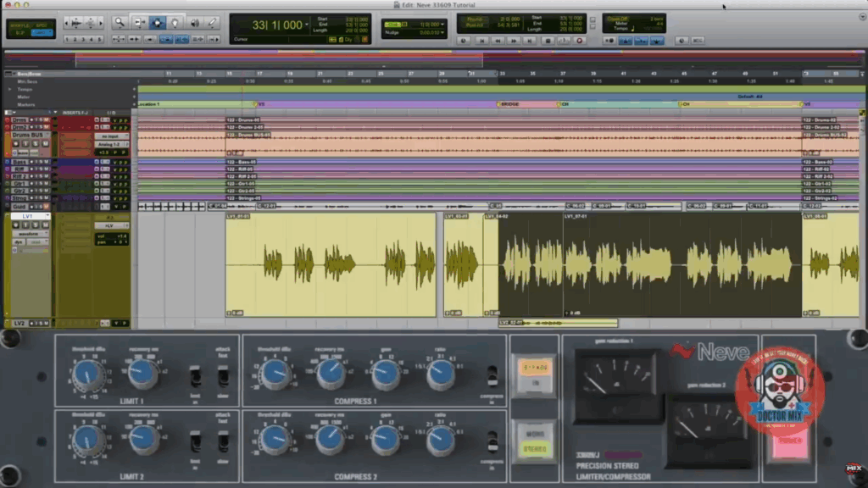The image size is (868, 488).
Task: Click Neve bypass IN button
Action: pyautogui.click(x=535, y=375)
